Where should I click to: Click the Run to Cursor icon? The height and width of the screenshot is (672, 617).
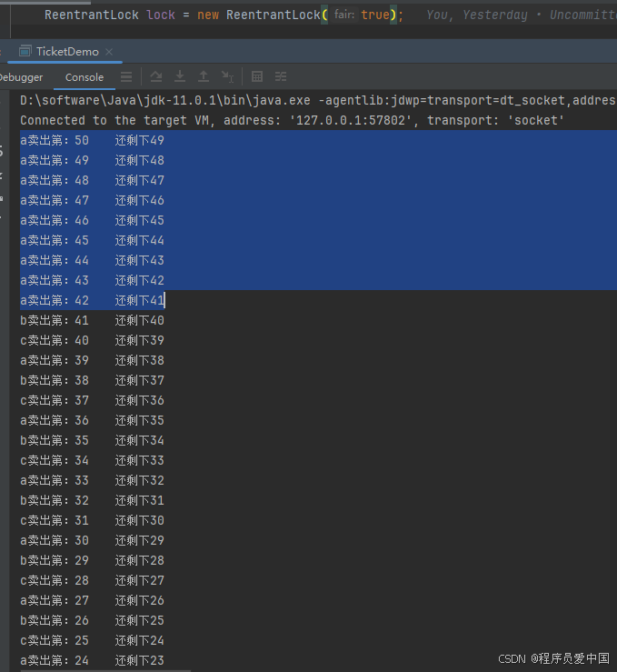(227, 76)
